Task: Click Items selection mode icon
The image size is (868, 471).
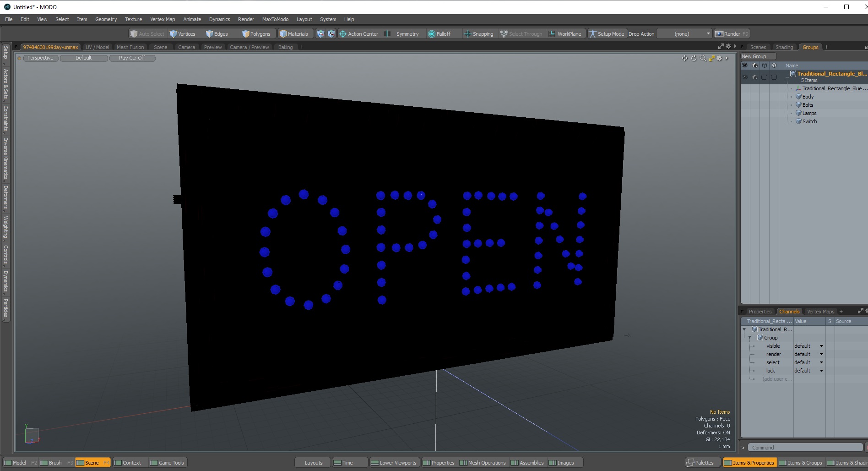Action: [x=320, y=34]
